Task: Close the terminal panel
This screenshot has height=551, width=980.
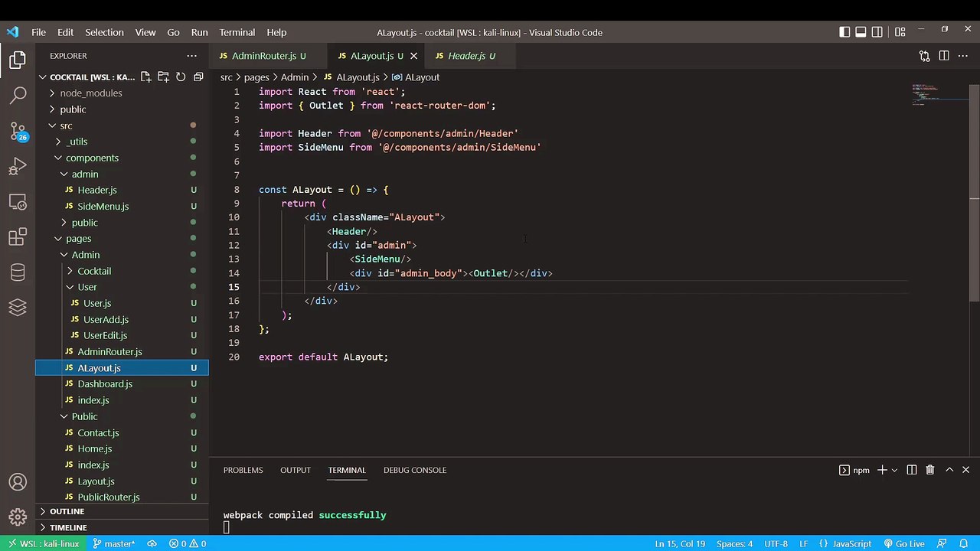Action: [x=965, y=470]
